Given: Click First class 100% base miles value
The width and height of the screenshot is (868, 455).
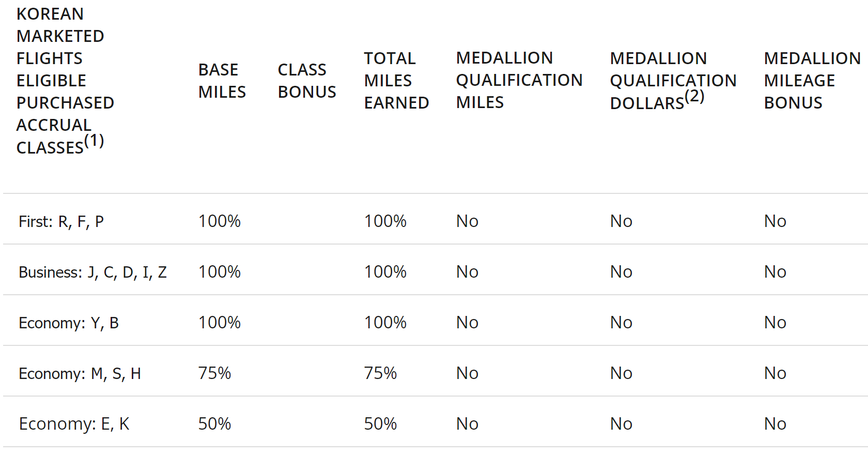Looking at the screenshot, I should 220,221.
